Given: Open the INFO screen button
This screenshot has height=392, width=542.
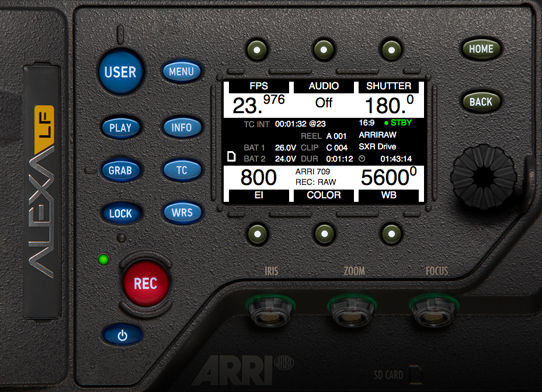Looking at the screenshot, I should pyautogui.click(x=182, y=127).
